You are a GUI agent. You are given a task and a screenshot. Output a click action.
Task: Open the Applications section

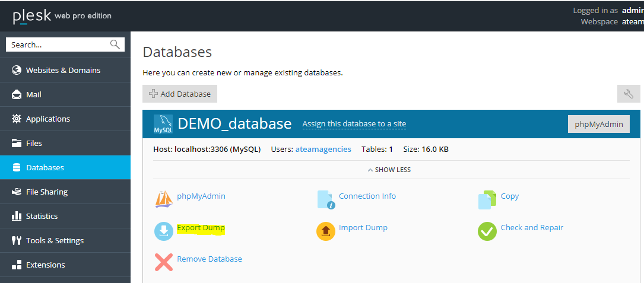(x=65, y=119)
